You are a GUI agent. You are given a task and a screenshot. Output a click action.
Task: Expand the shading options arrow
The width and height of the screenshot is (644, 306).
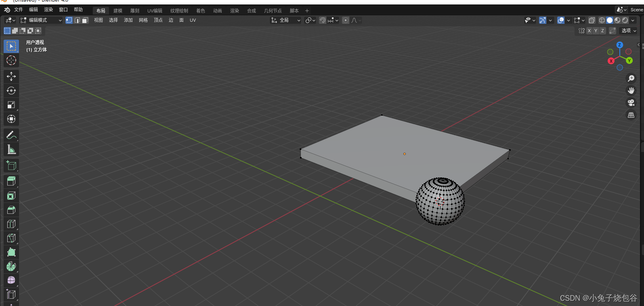point(633,20)
